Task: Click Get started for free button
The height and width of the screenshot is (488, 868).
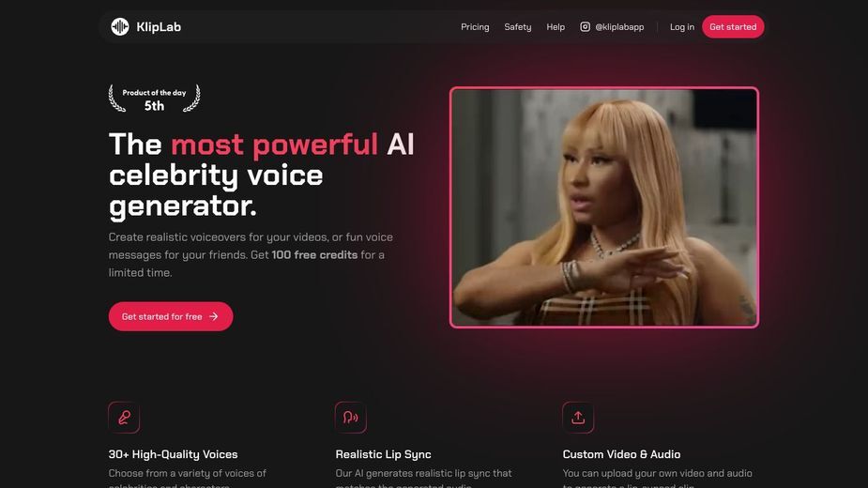Action: point(171,316)
